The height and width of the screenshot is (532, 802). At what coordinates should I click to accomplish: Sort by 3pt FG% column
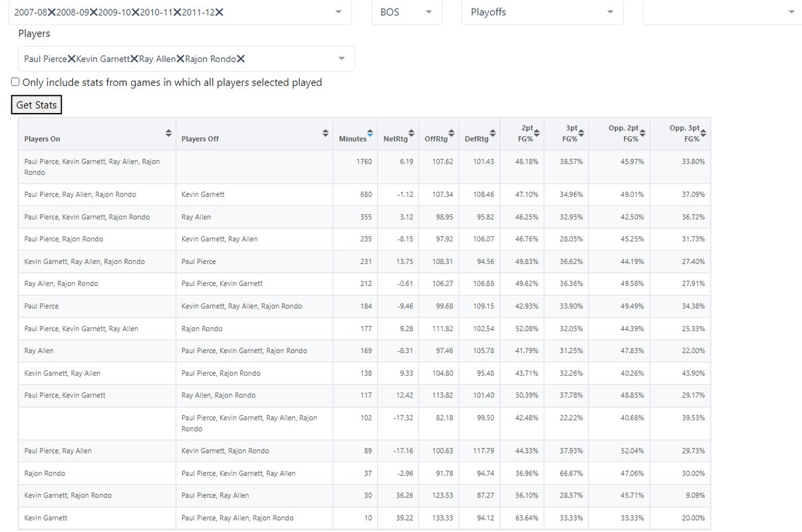[x=581, y=134]
